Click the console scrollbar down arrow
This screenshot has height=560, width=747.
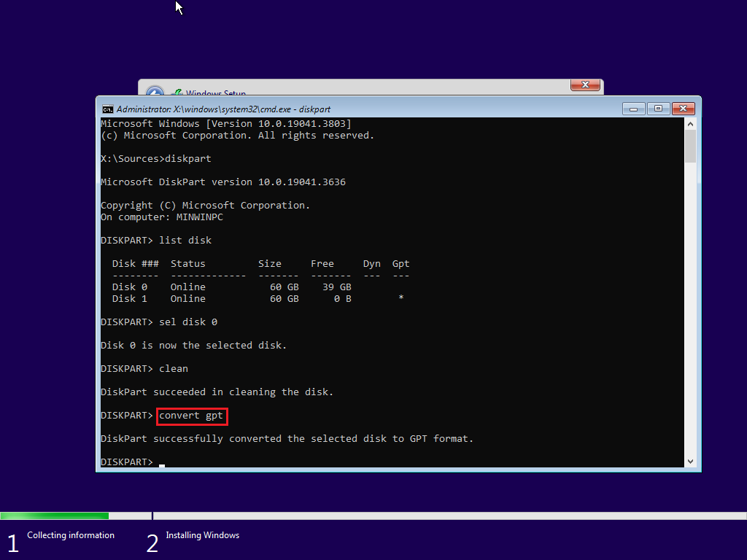coord(690,462)
